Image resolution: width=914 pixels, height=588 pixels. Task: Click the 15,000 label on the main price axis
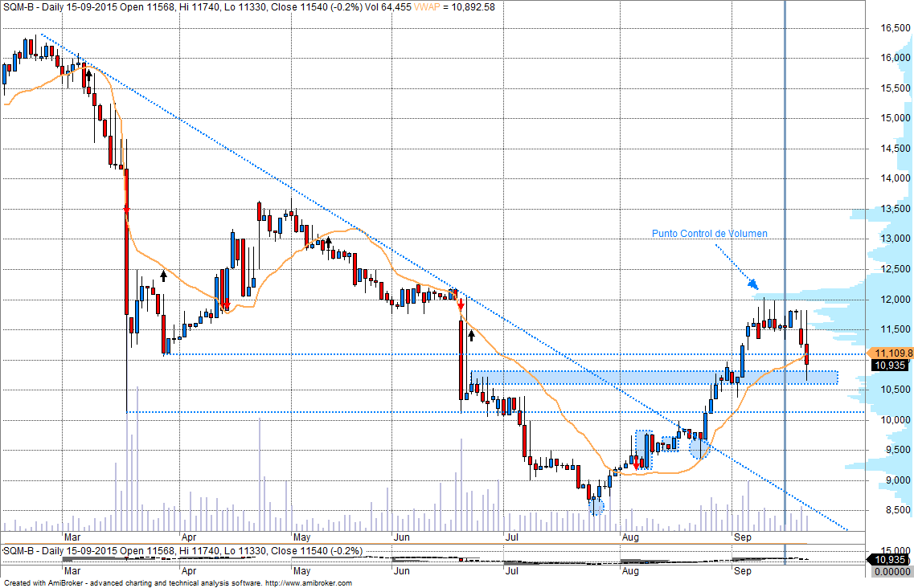point(896,118)
